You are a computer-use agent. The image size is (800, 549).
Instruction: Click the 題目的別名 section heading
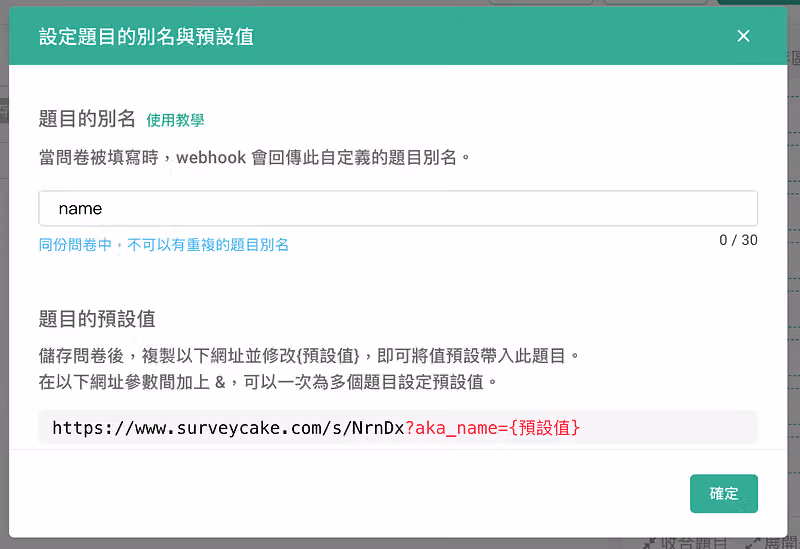point(87,119)
